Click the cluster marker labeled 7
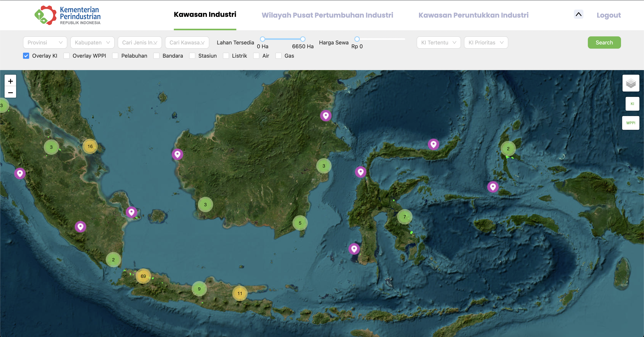The image size is (644, 337). coord(404,217)
